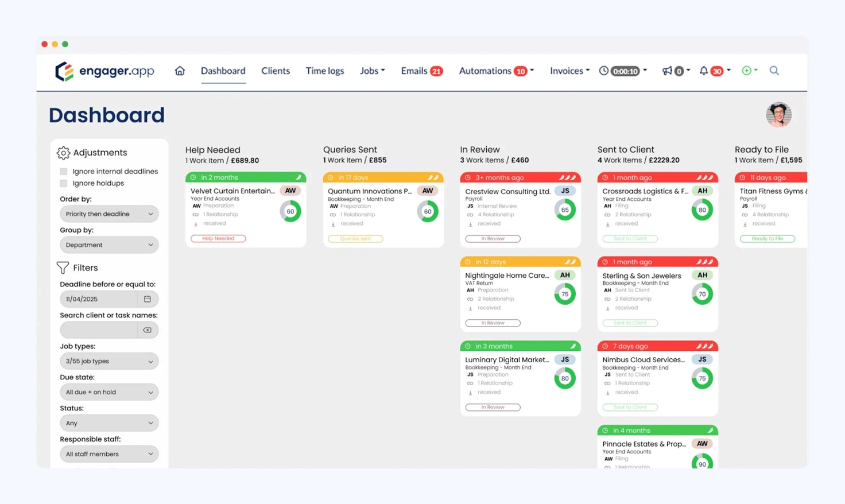Expand the Invoices menu
The height and width of the screenshot is (504, 845).
pyautogui.click(x=569, y=71)
